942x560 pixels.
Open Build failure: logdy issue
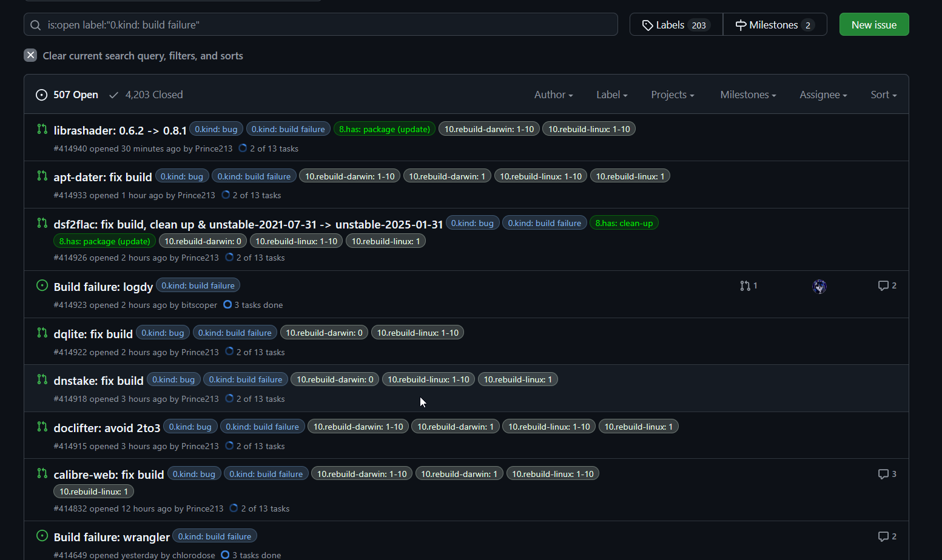point(103,287)
